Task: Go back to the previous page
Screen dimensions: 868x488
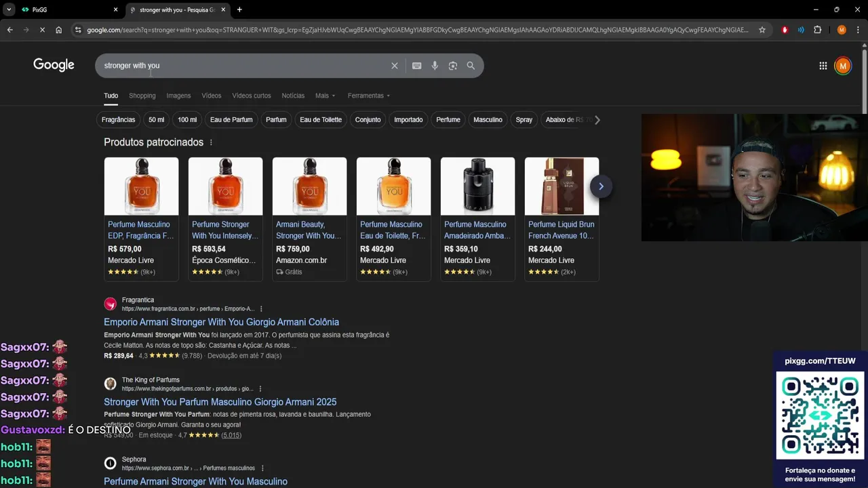Action: [x=9, y=30]
